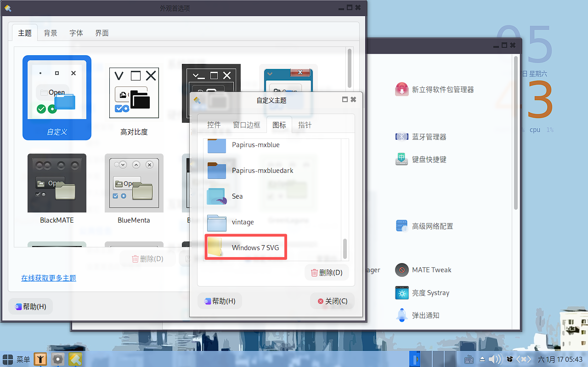The height and width of the screenshot is (367, 588).
Task: Select the BlueMenta theme thumbnail
Action: [134, 189]
